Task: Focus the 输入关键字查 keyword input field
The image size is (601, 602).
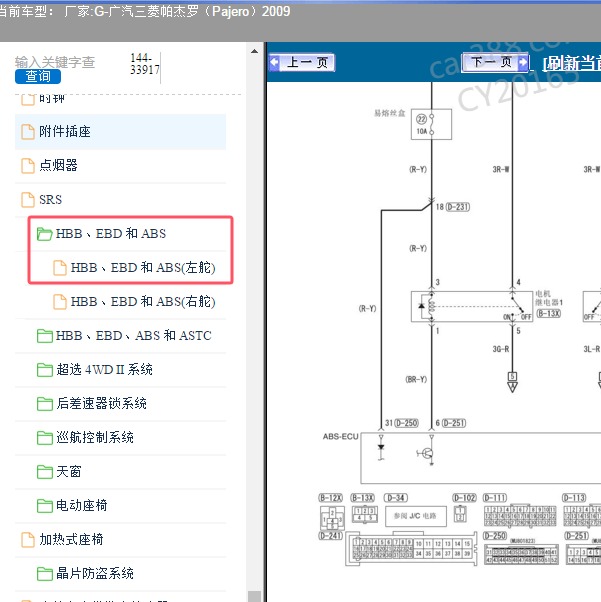Action: click(55, 62)
